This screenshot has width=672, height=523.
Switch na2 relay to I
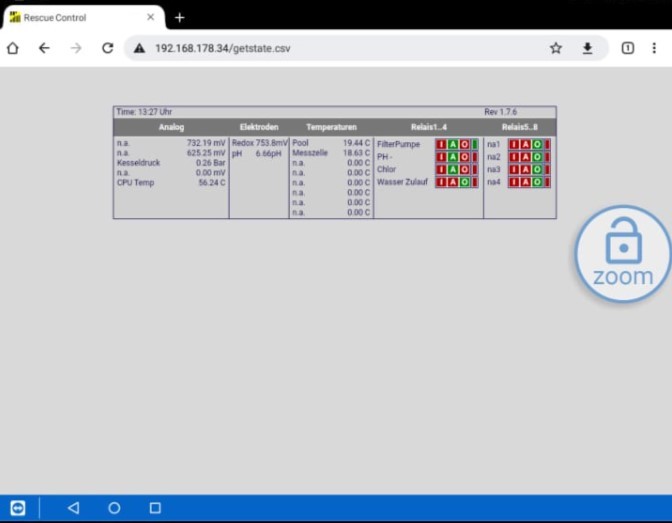(x=514, y=157)
